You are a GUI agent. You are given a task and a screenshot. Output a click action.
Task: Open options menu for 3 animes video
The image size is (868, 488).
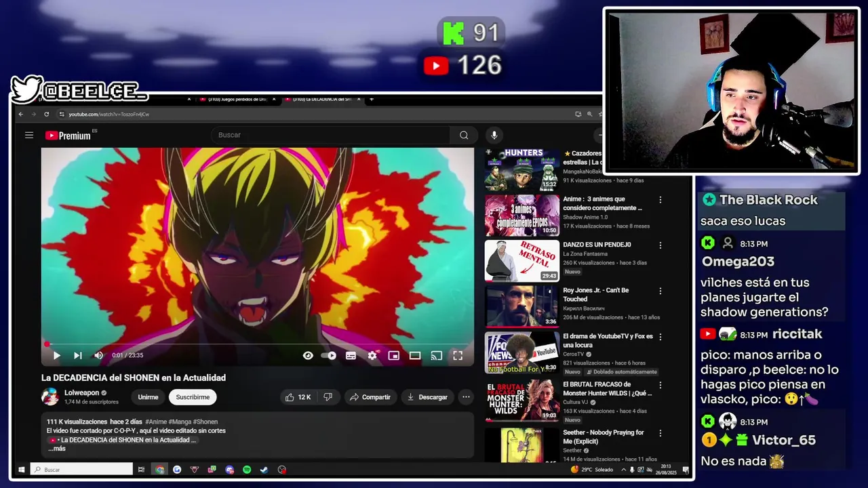(x=660, y=200)
